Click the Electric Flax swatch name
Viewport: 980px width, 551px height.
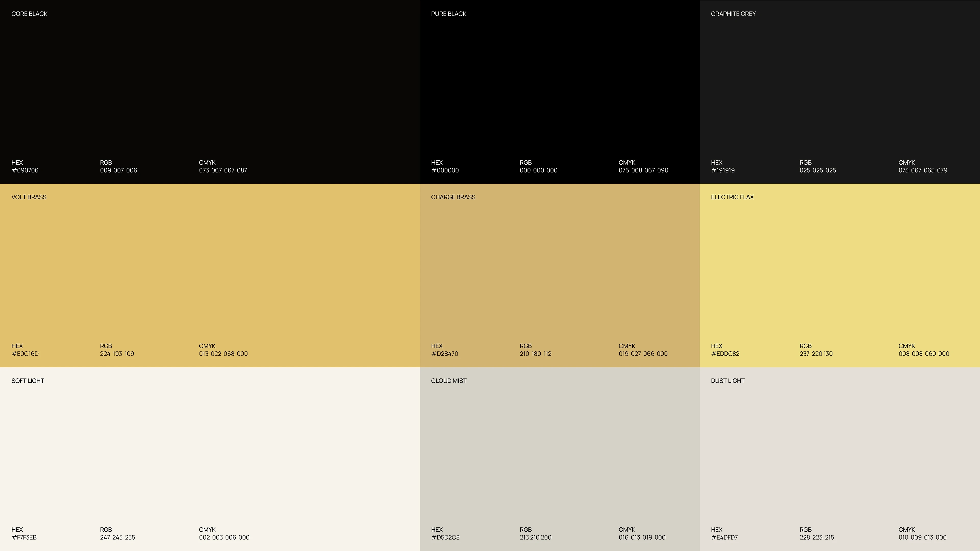[732, 197]
